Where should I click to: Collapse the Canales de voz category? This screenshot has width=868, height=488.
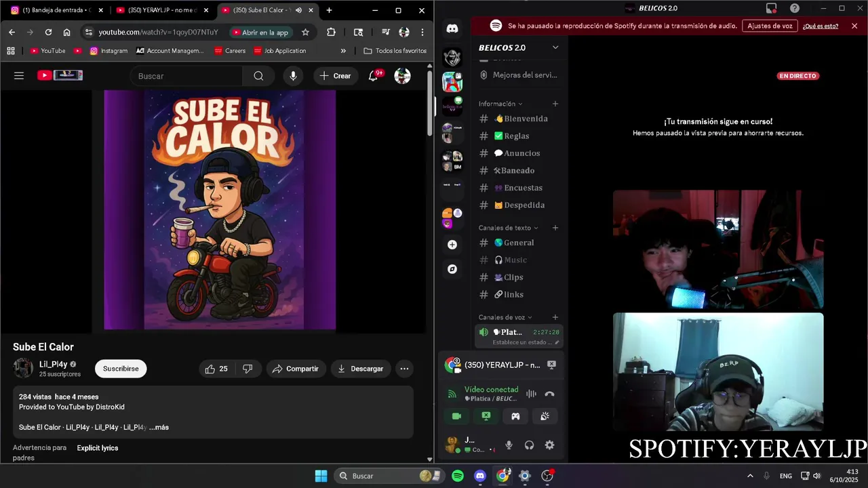point(505,317)
